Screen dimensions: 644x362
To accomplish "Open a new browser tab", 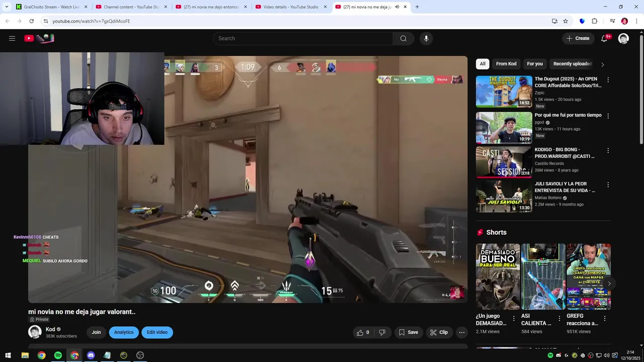I will 417,7.
